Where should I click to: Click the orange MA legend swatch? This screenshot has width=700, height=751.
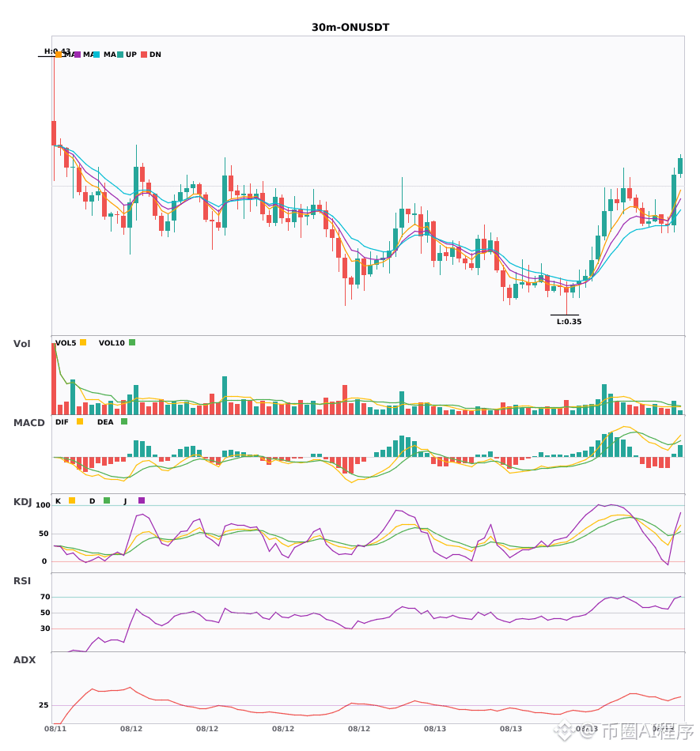coord(59,55)
